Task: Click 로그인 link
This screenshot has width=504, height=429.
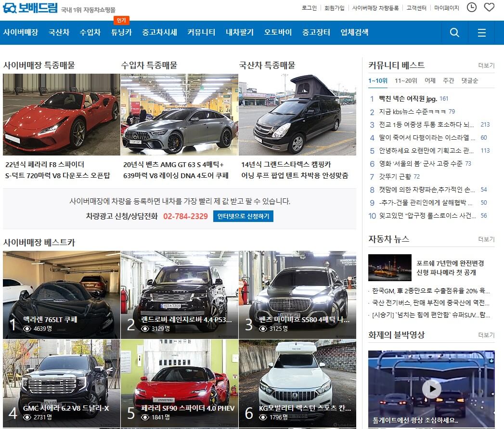Action: tap(309, 8)
